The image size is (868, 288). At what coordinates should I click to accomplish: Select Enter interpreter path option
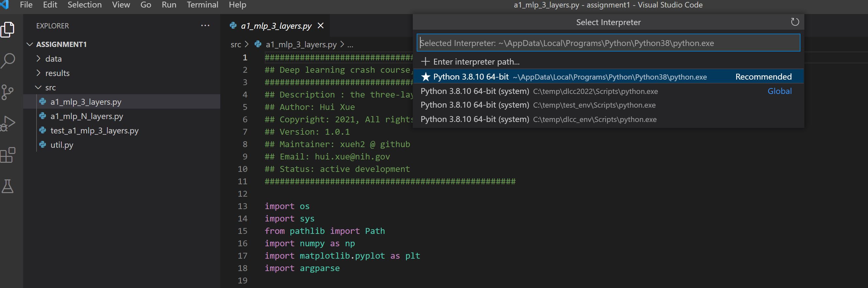(x=608, y=62)
